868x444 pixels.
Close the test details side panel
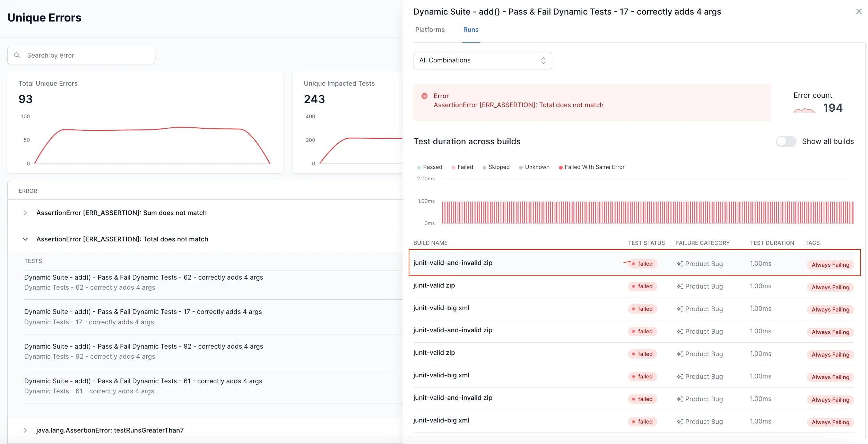point(859,12)
